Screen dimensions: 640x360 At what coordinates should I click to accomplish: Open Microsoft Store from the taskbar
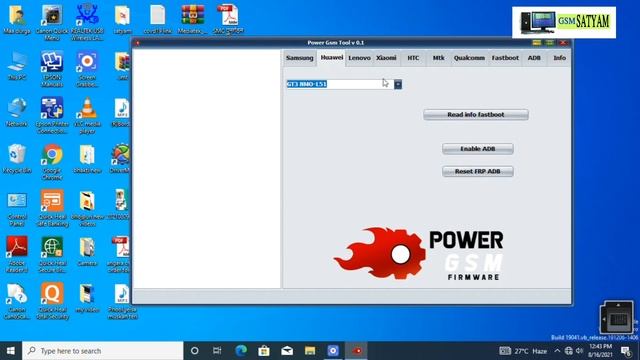pyautogui.click(x=264, y=351)
